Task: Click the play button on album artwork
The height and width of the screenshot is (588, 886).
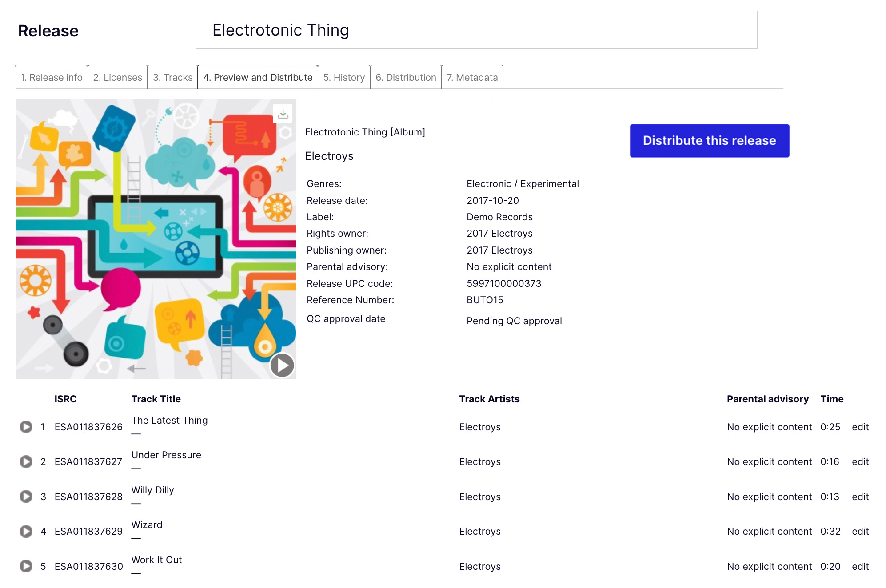Action: (x=283, y=366)
